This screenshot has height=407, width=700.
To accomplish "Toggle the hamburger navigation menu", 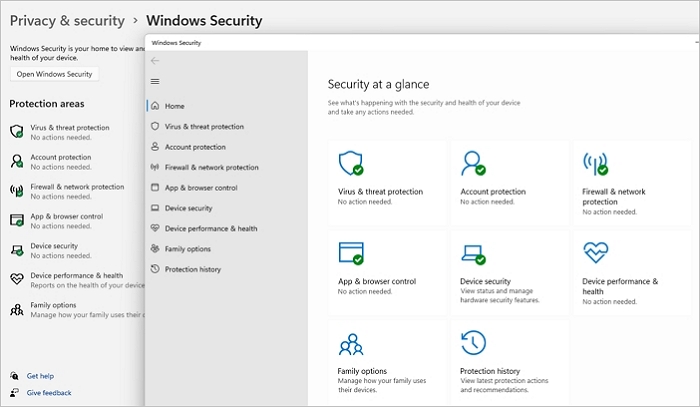I will click(x=154, y=81).
